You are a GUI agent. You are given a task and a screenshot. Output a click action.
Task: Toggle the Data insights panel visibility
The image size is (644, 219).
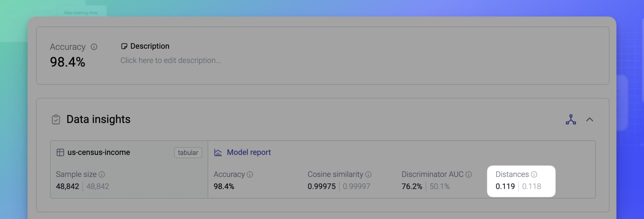click(x=590, y=120)
